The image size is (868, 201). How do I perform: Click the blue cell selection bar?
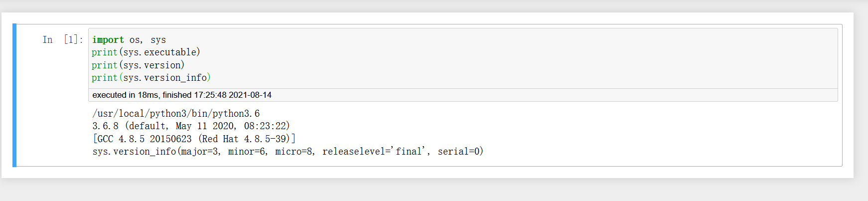[14, 95]
